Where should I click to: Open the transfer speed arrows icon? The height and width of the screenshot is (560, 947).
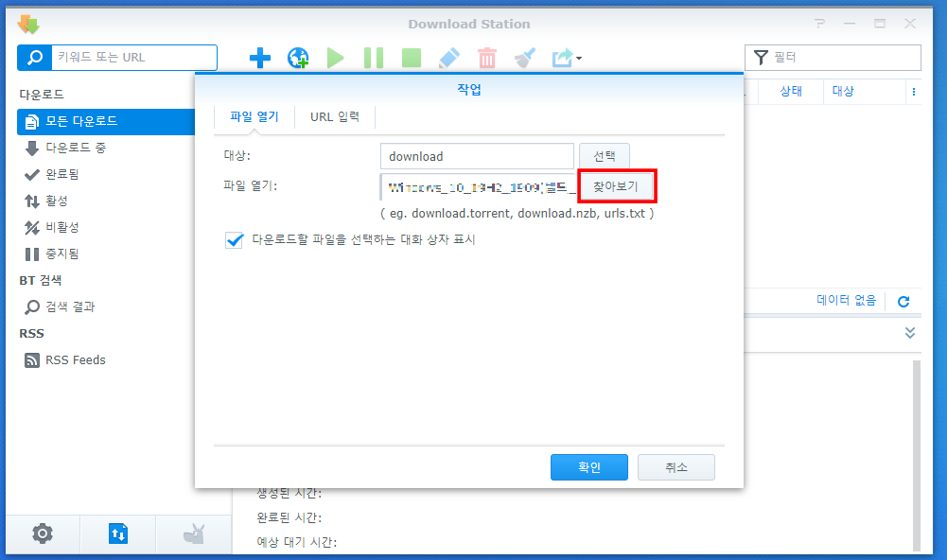[118, 534]
